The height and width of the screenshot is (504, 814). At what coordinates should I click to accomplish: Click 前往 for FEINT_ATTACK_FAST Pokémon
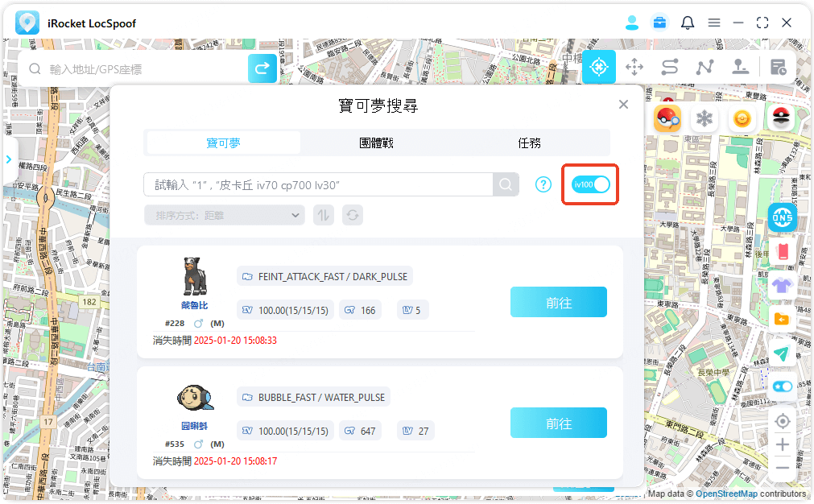[x=559, y=302]
